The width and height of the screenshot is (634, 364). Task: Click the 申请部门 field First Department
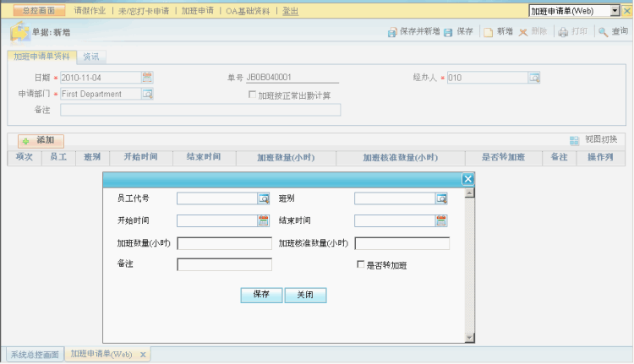click(x=101, y=94)
